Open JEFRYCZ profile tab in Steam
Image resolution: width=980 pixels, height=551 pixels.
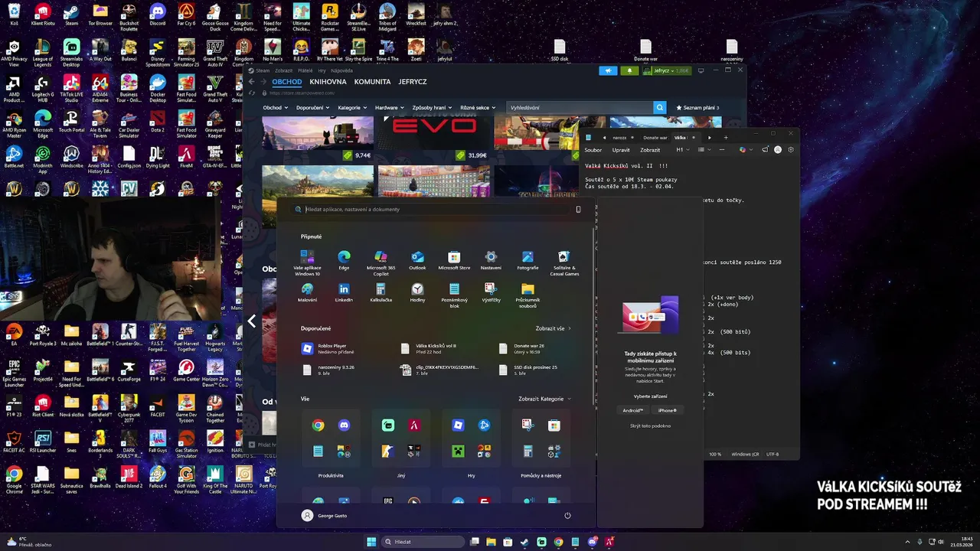click(x=413, y=82)
